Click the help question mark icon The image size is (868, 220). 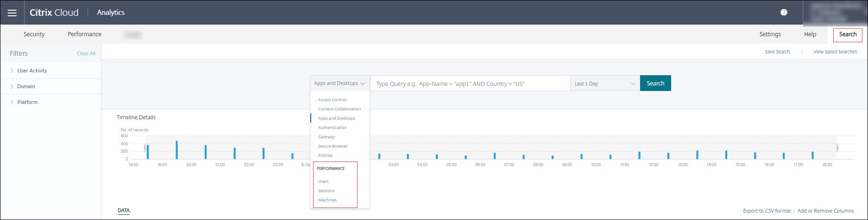point(784,13)
